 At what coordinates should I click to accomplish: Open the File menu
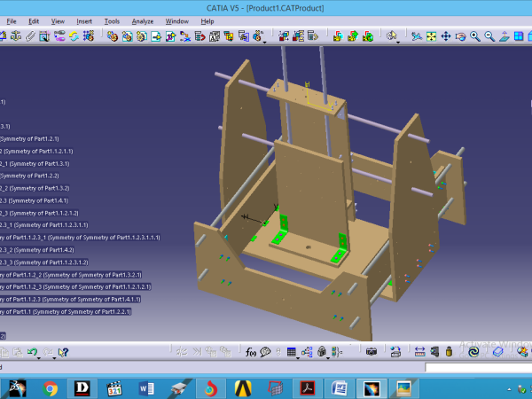[x=12, y=21]
